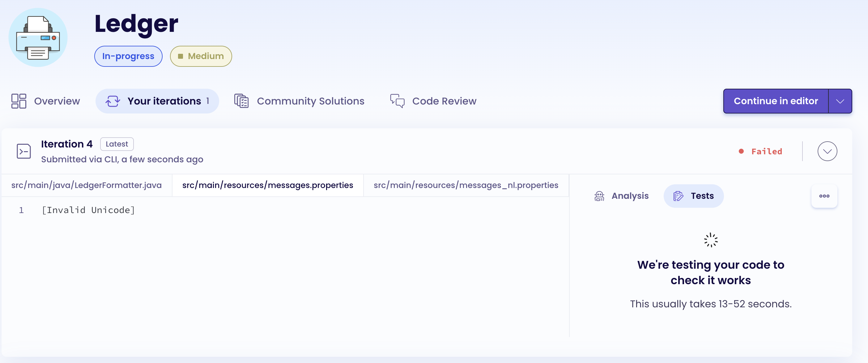
Task: Switch to Your iterations tab
Action: [x=157, y=101]
